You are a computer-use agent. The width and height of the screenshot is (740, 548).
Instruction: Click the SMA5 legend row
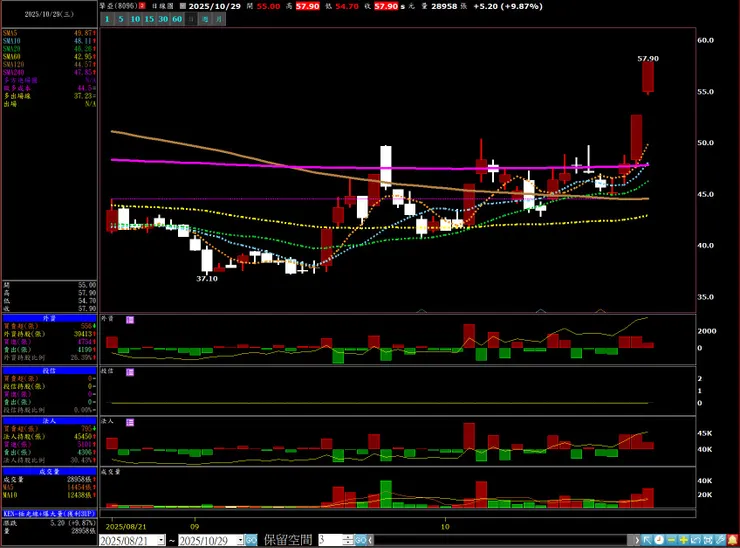[x=50, y=33]
